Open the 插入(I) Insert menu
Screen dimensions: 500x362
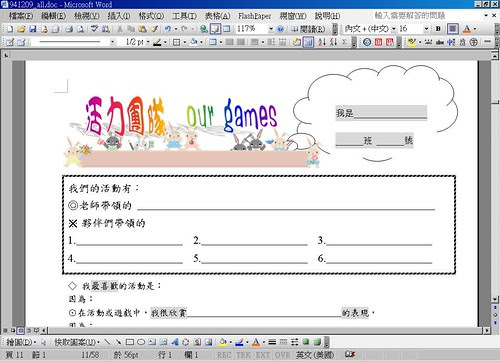(119, 16)
